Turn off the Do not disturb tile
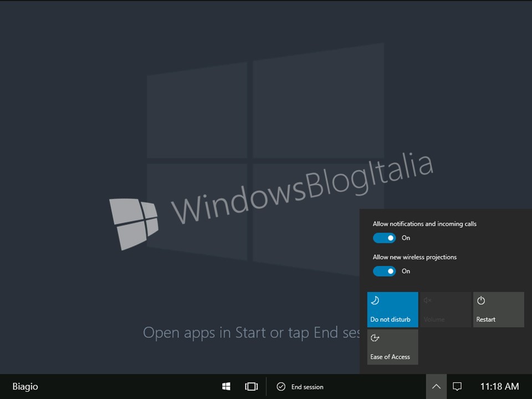 point(392,309)
